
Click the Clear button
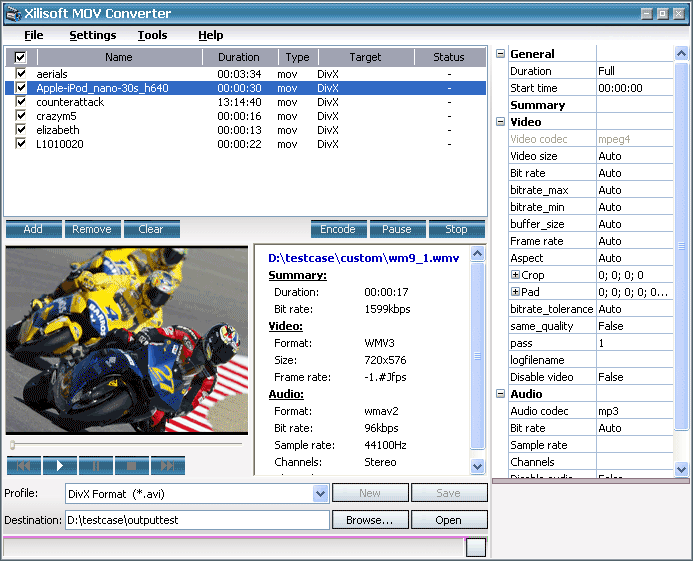coord(152,229)
